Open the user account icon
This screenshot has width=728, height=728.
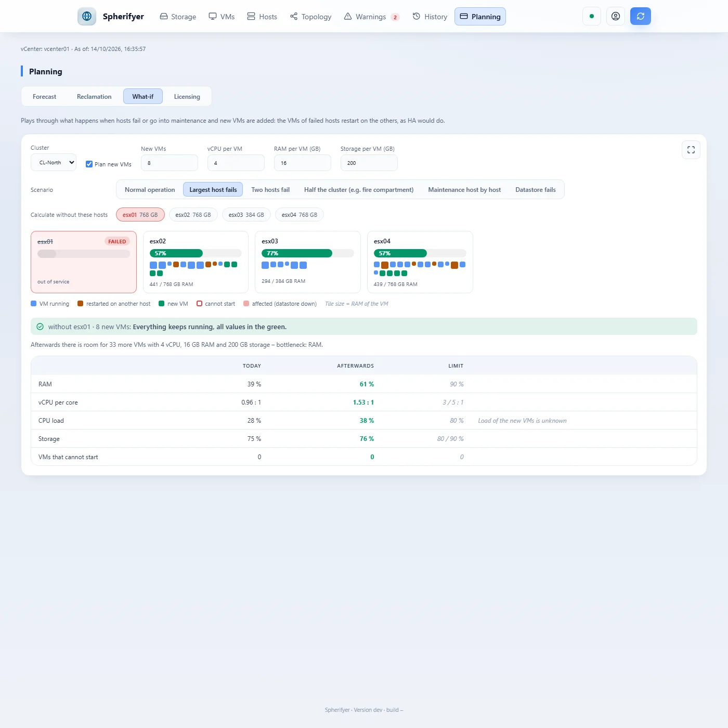616,16
